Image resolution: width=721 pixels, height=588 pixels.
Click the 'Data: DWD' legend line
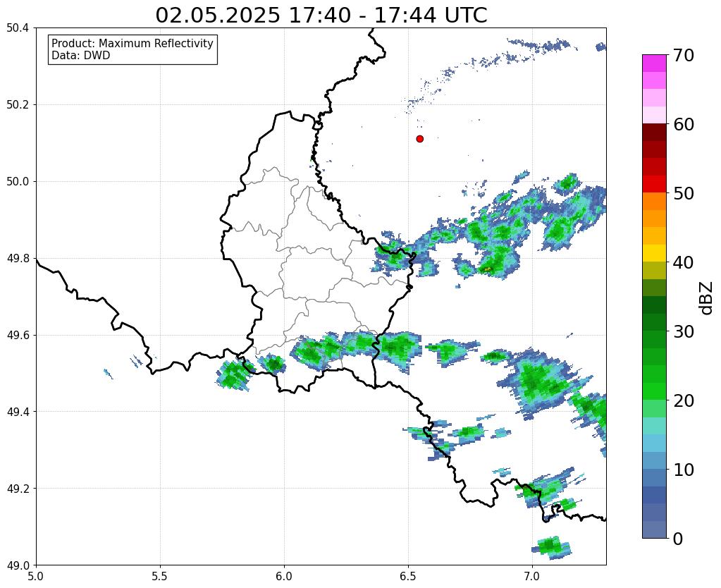pos(81,56)
